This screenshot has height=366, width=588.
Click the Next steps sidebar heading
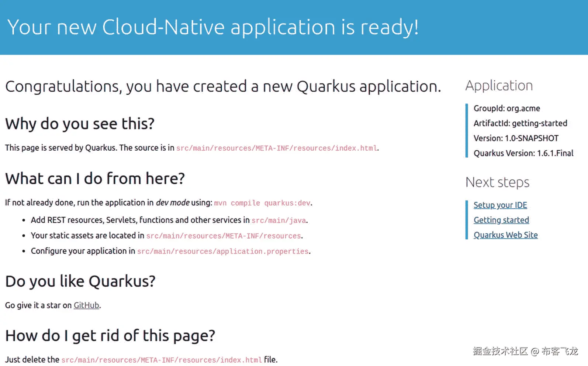click(x=497, y=182)
